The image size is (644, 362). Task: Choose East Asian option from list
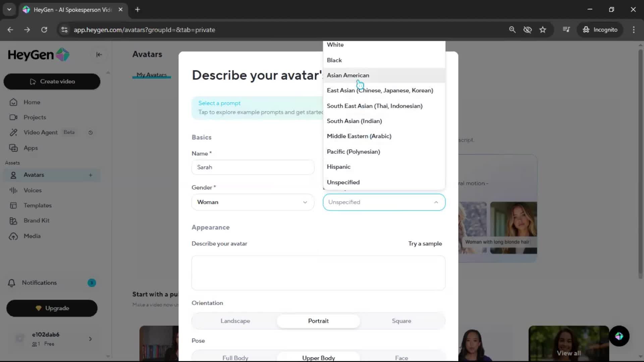click(x=380, y=90)
